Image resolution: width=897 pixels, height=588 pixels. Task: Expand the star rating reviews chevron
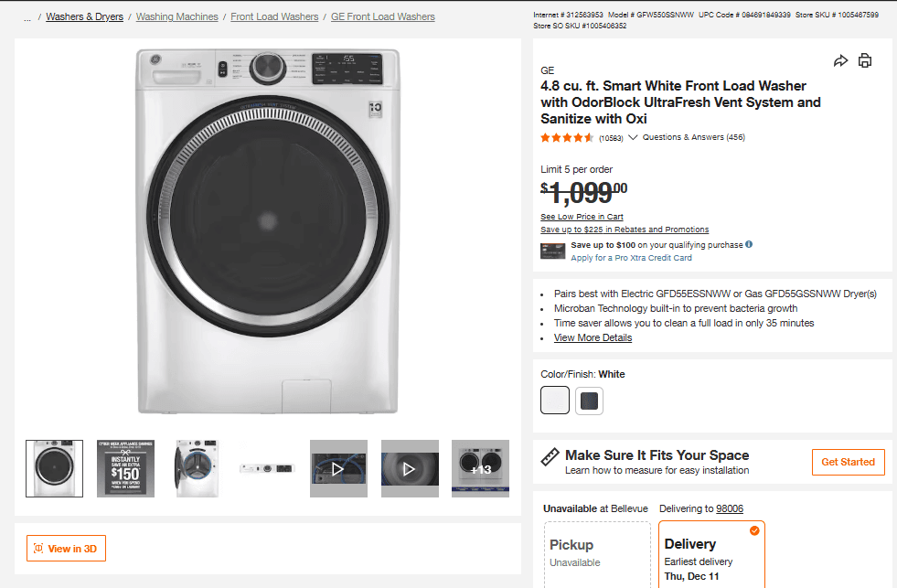(633, 136)
